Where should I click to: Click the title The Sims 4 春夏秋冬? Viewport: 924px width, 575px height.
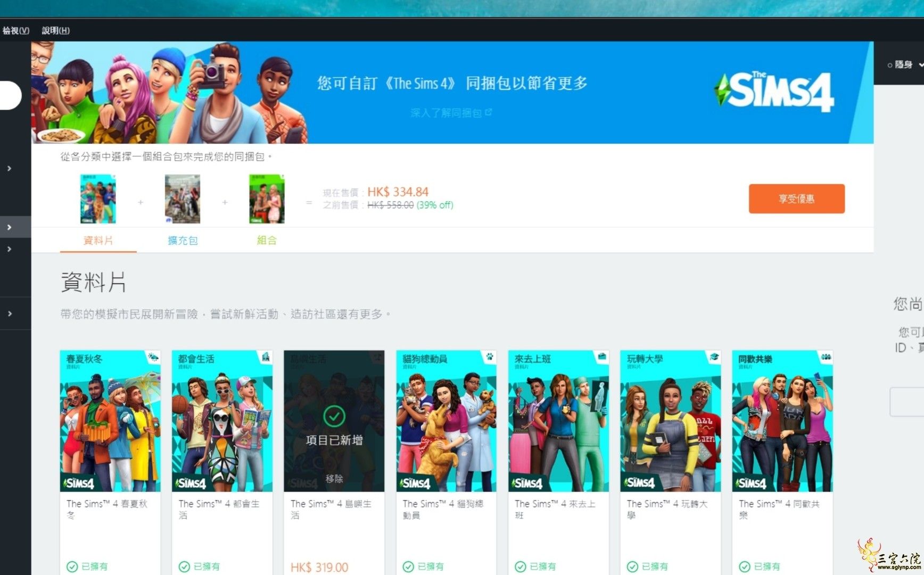(107, 510)
